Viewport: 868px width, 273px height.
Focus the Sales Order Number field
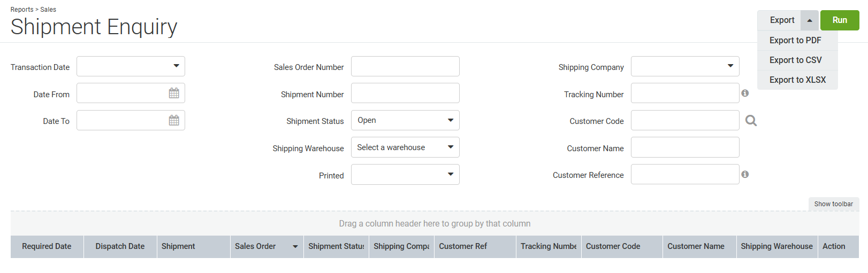click(x=405, y=66)
